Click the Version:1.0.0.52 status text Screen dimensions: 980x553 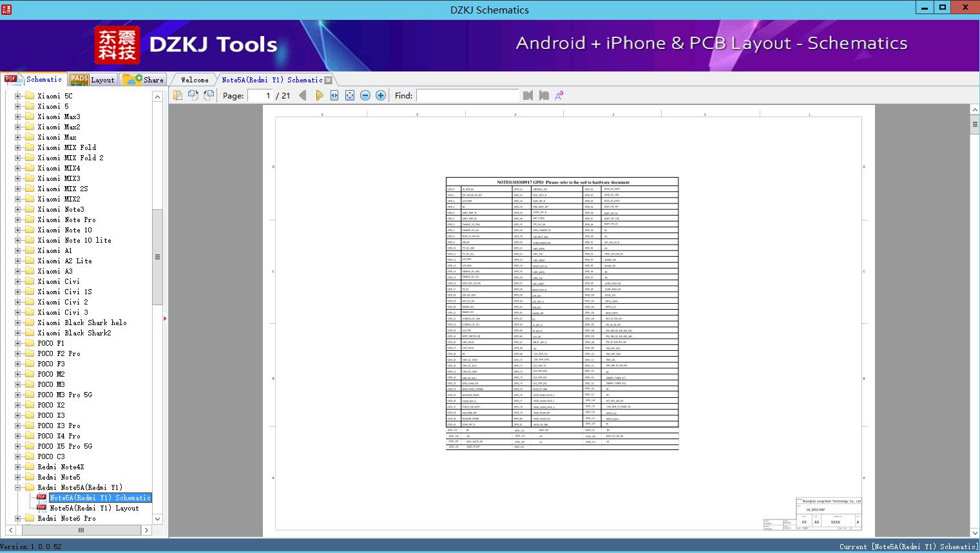(x=32, y=547)
